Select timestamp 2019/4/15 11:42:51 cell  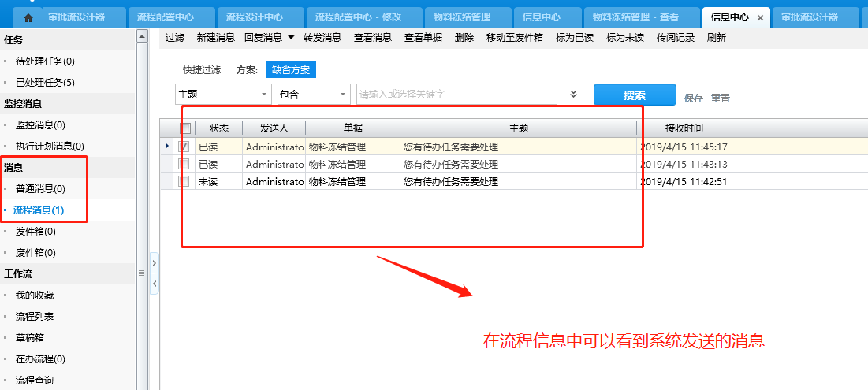pyautogui.click(x=684, y=181)
